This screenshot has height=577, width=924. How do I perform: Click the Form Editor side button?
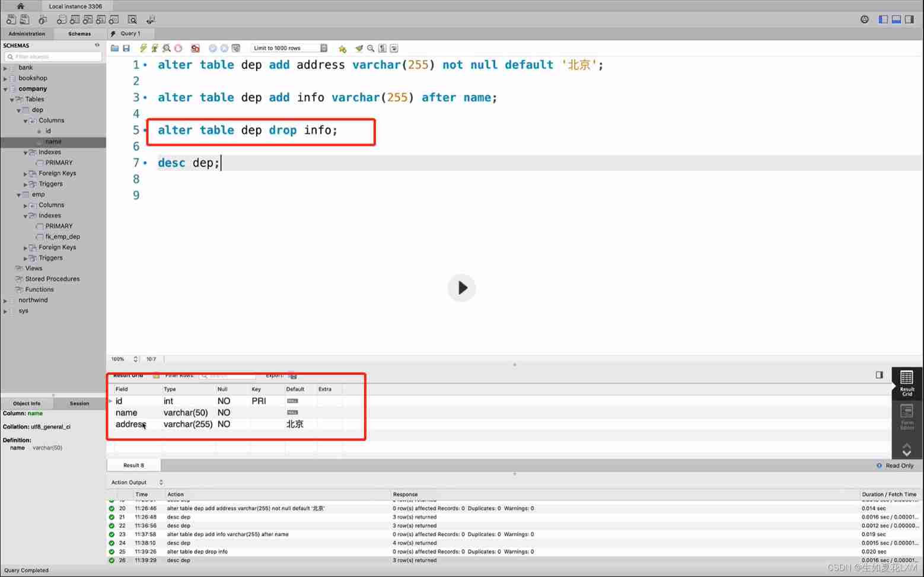[x=907, y=417]
